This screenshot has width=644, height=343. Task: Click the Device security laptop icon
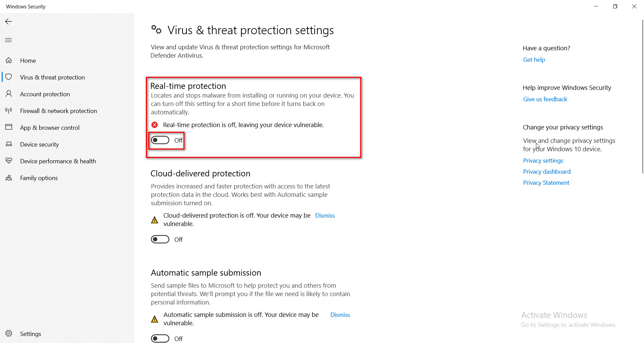click(9, 144)
